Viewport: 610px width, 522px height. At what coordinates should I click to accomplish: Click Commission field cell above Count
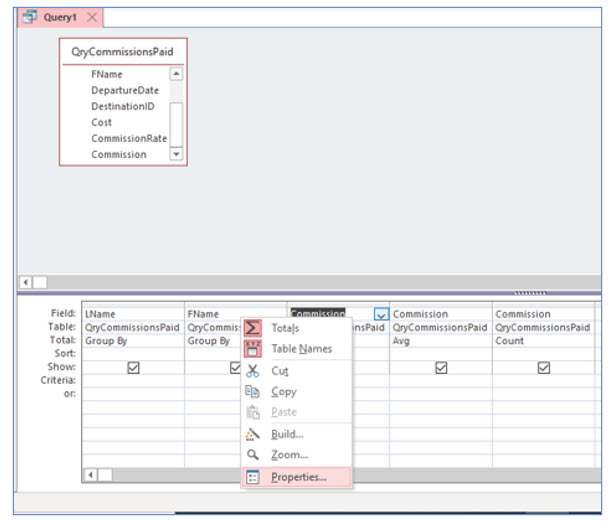point(543,314)
